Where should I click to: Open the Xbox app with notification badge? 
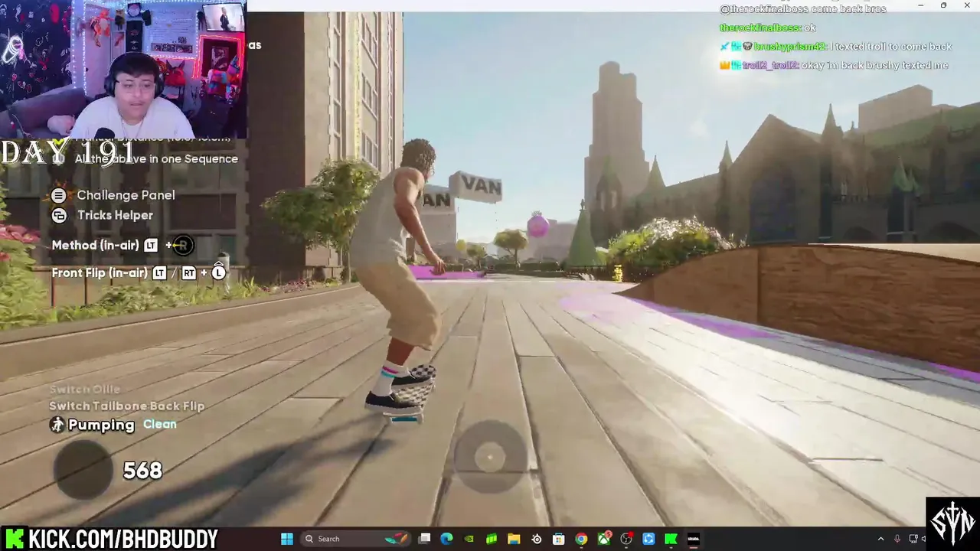click(x=604, y=539)
